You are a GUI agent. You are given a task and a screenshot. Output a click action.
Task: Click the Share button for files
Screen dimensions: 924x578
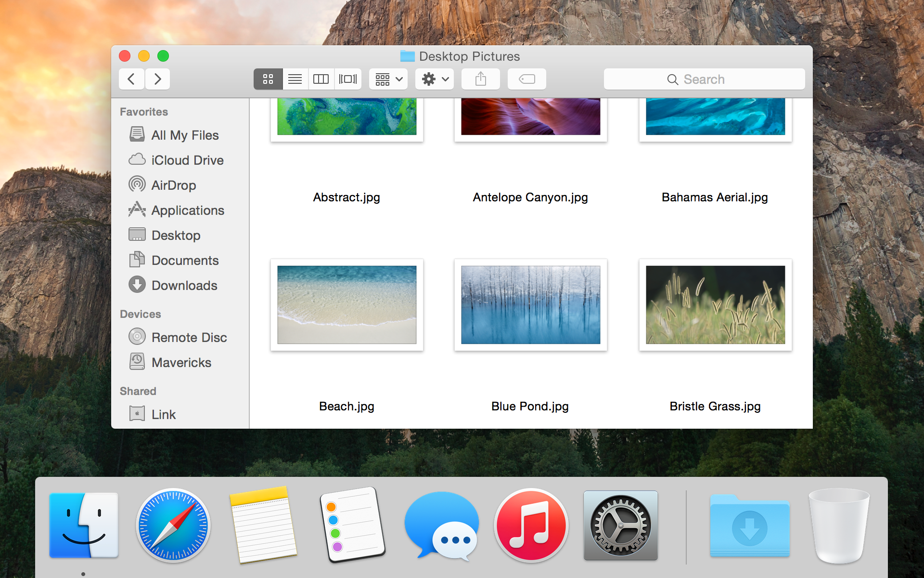click(x=480, y=79)
